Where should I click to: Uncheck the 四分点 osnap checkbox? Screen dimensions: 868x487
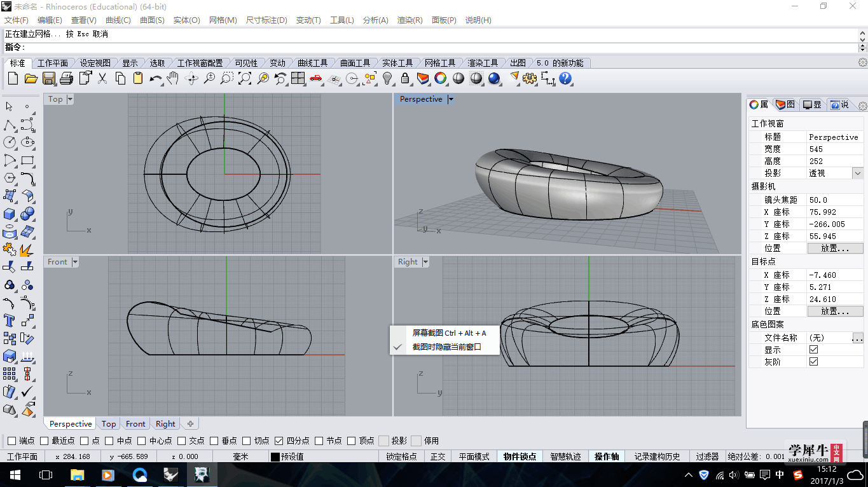(279, 441)
